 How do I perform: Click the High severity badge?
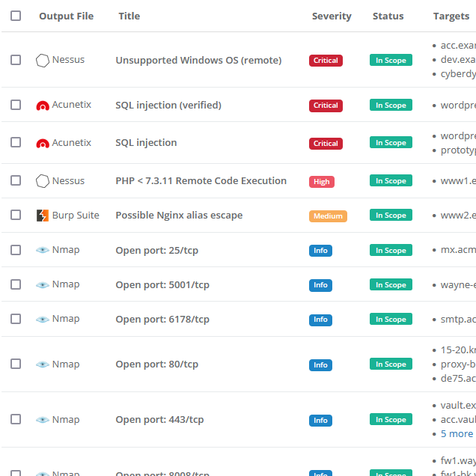tap(322, 182)
